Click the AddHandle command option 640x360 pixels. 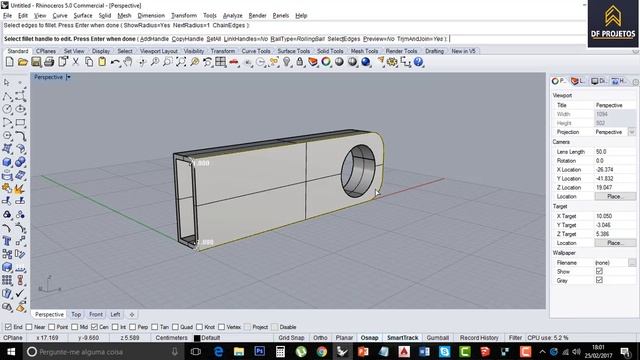pyautogui.click(x=154, y=39)
